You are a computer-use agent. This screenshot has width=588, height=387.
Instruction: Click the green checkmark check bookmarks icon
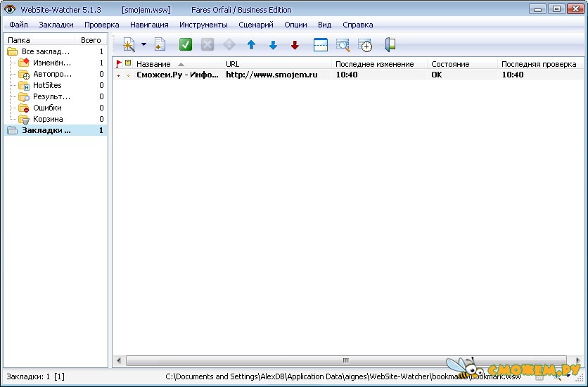185,44
